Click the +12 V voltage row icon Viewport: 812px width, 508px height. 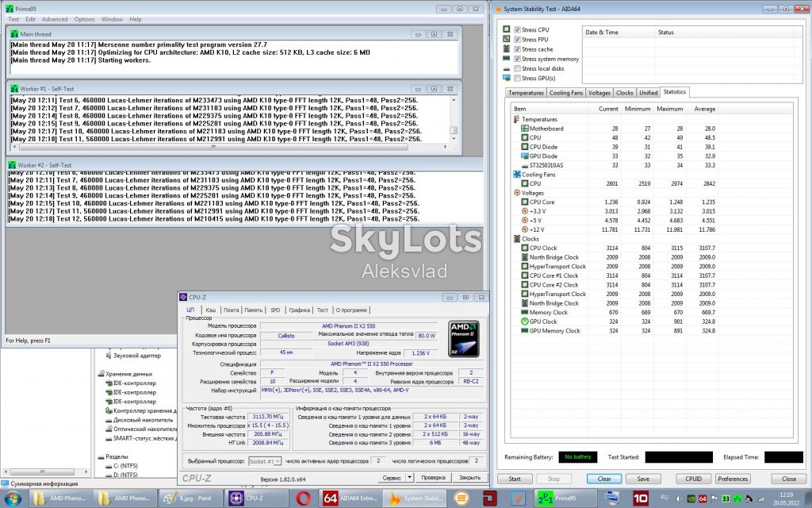[525, 229]
